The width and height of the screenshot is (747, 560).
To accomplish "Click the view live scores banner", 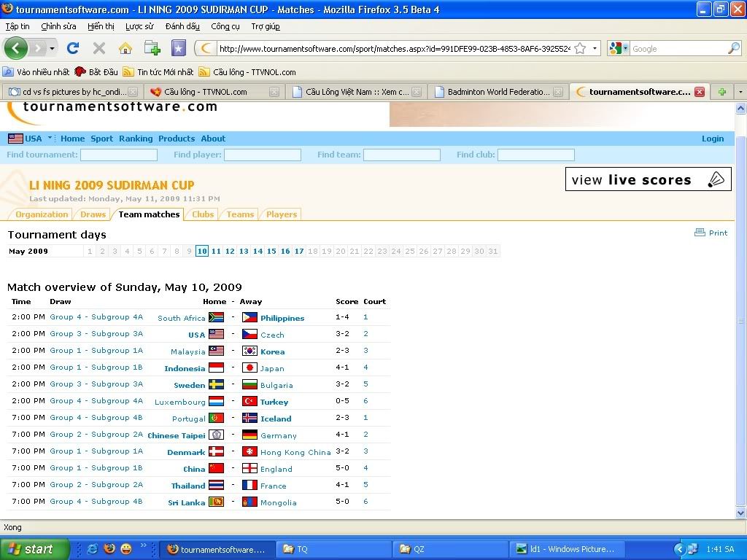I will (x=649, y=179).
